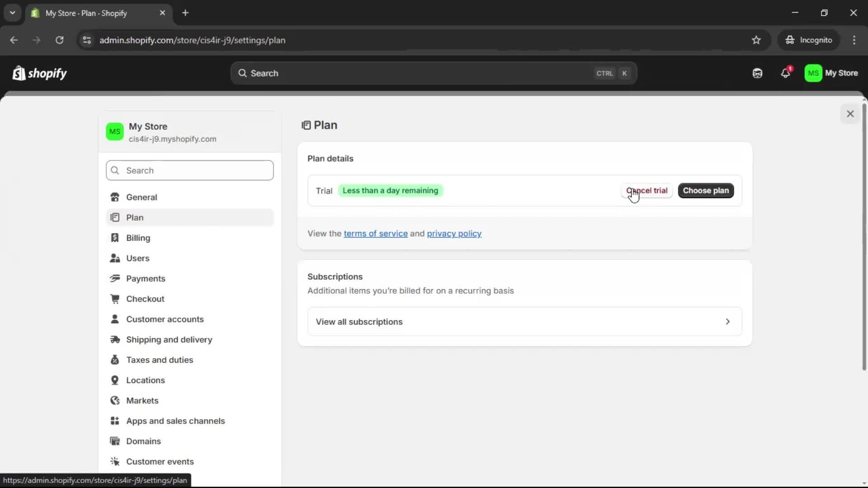Screen dimensions: 868x488
Task: Click the page vertical scrollbar
Action: pyautogui.click(x=864, y=237)
